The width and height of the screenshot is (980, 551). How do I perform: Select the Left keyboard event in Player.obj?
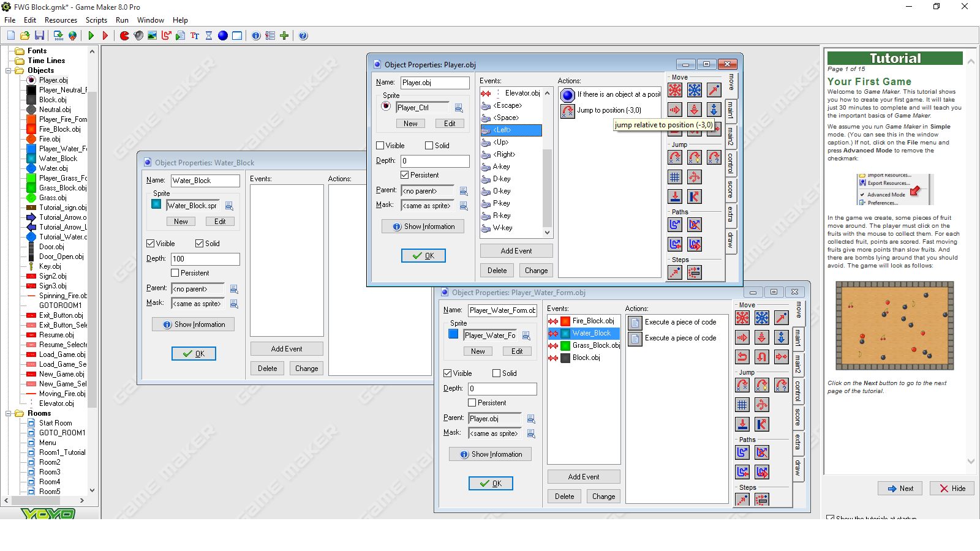(511, 130)
